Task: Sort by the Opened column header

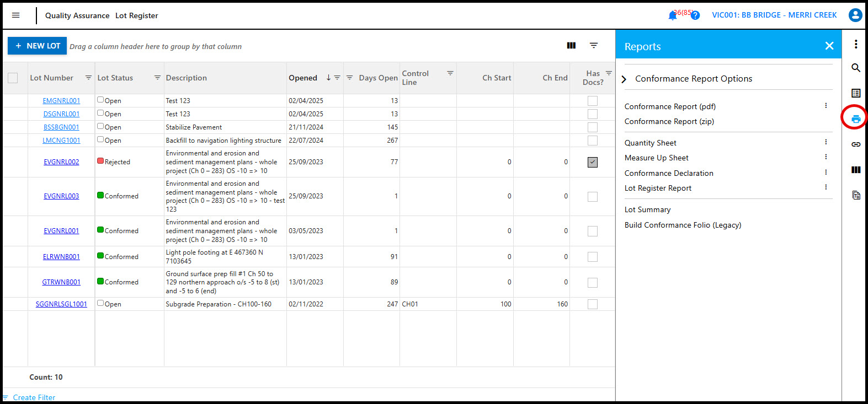Action: pos(303,78)
